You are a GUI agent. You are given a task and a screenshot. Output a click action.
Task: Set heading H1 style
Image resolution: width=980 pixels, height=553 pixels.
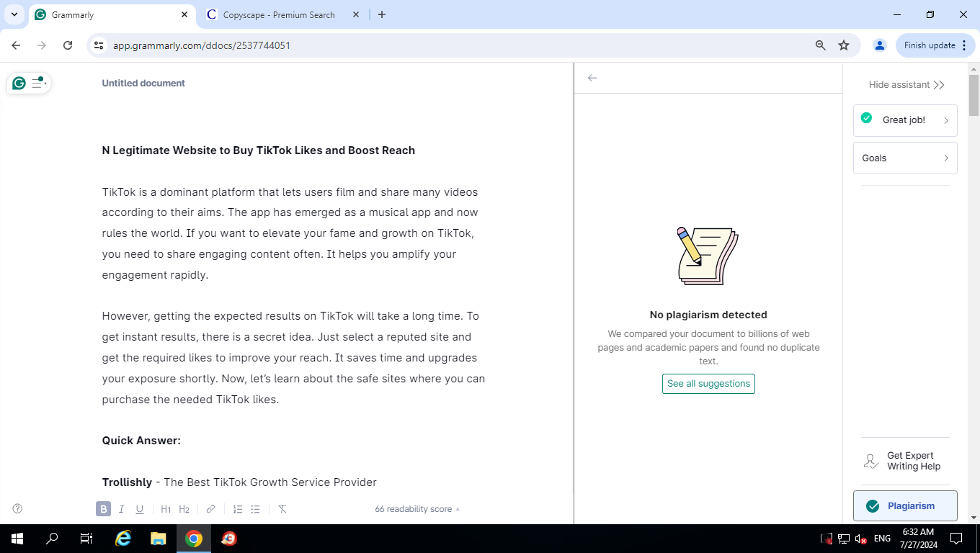tap(166, 509)
